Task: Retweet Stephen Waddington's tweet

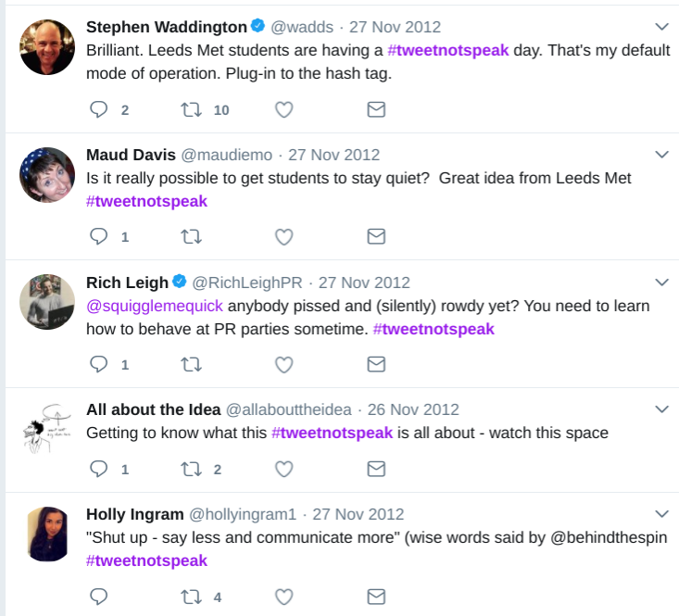Action: coord(191,109)
